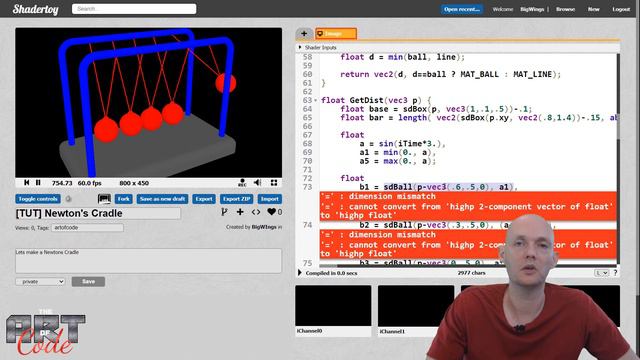640x360 pixels.
Task: Click the fork branch icon beside the title
Action: [224, 212]
